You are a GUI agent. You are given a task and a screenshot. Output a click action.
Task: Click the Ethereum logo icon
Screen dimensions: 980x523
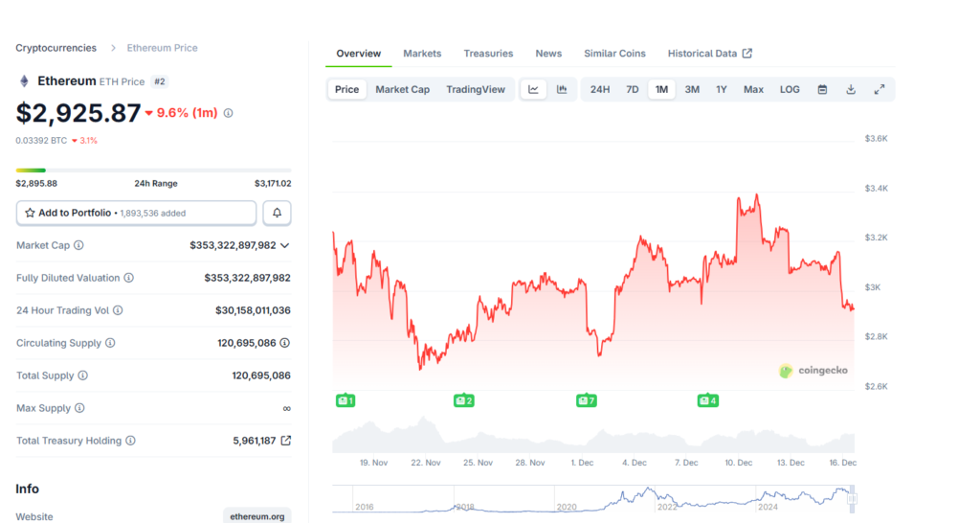click(x=24, y=81)
